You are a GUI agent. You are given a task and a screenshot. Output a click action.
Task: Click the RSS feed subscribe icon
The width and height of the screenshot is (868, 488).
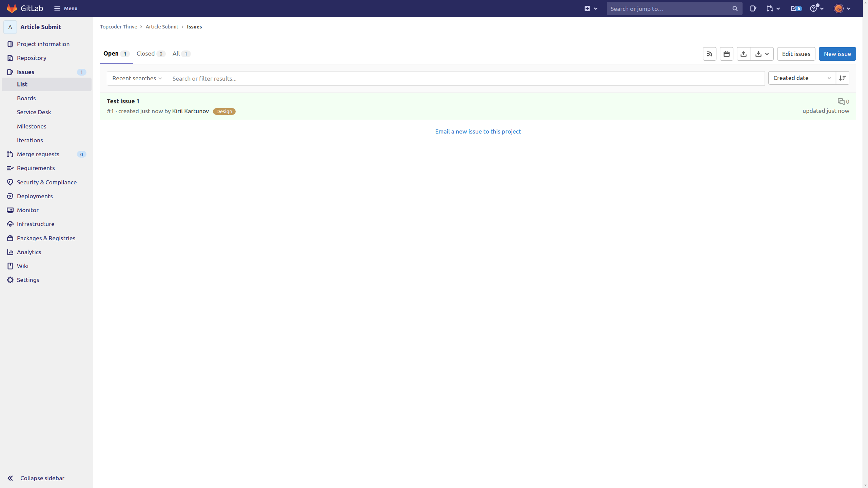(x=709, y=54)
